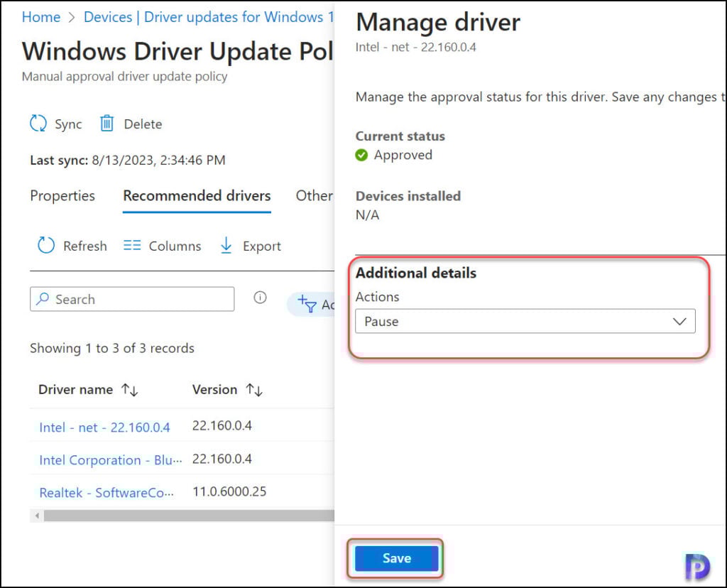727x588 pixels.
Task: Click the Version column header
Action: tap(214, 390)
